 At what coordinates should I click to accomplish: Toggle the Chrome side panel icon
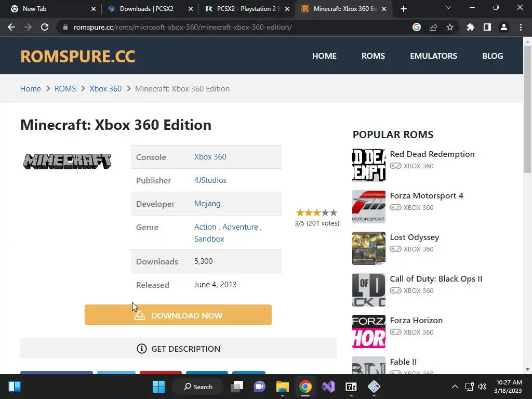click(487, 27)
